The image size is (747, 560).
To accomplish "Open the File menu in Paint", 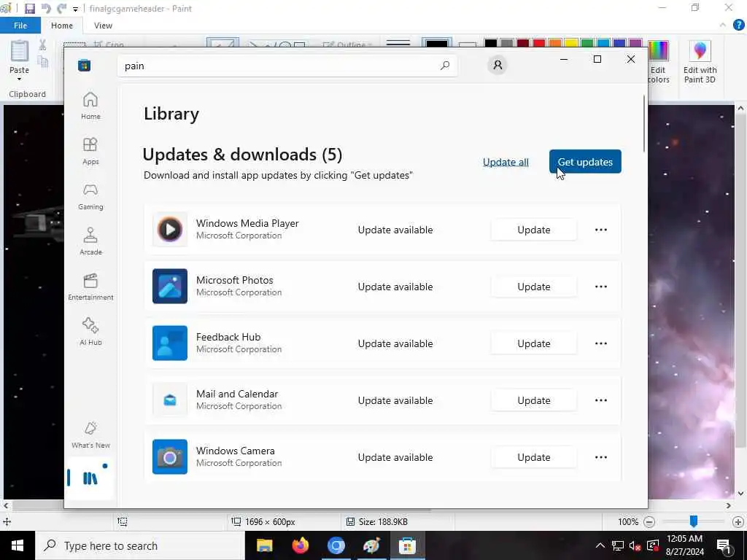I will point(20,26).
